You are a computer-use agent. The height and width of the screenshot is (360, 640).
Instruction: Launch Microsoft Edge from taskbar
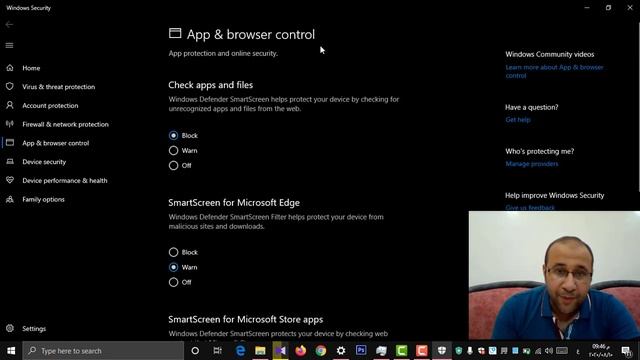click(x=240, y=351)
